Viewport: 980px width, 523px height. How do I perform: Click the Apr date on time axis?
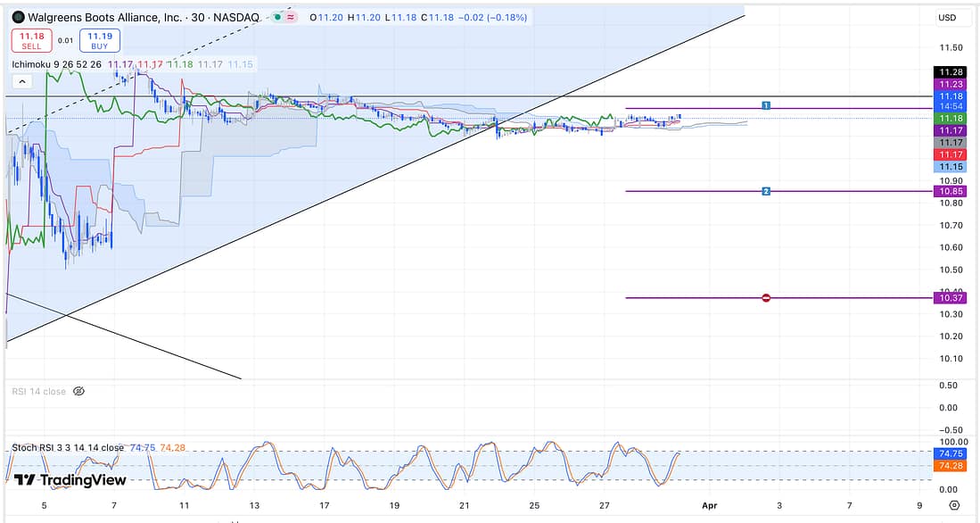point(710,505)
